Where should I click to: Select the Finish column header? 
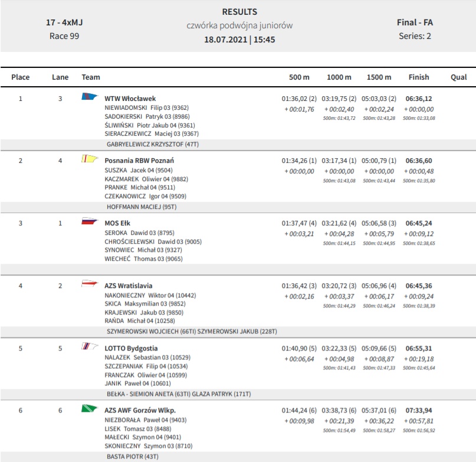coord(419,77)
